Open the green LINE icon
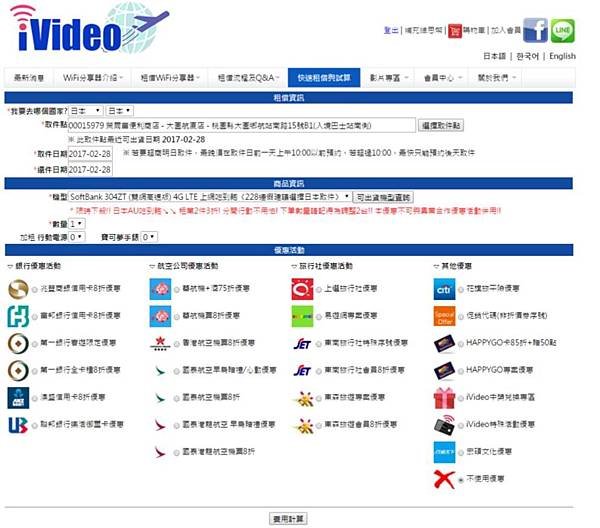The width and height of the screenshot is (600, 528). 562,31
